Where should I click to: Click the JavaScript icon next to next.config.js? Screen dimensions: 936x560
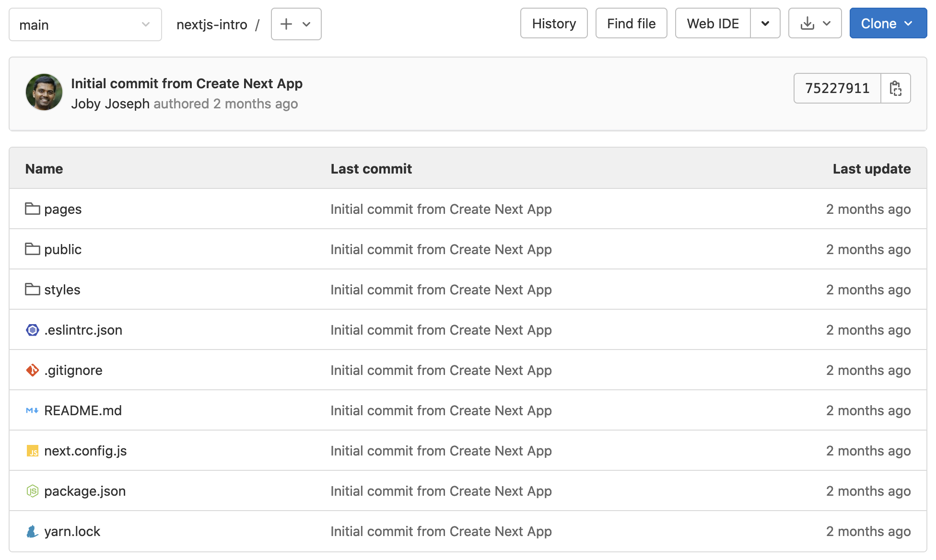[32, 451]
